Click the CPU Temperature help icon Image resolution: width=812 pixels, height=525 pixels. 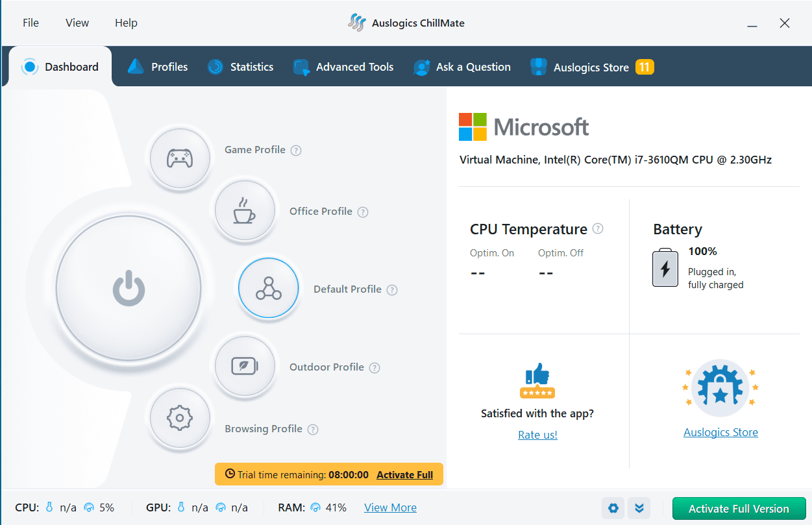(598, 228)
